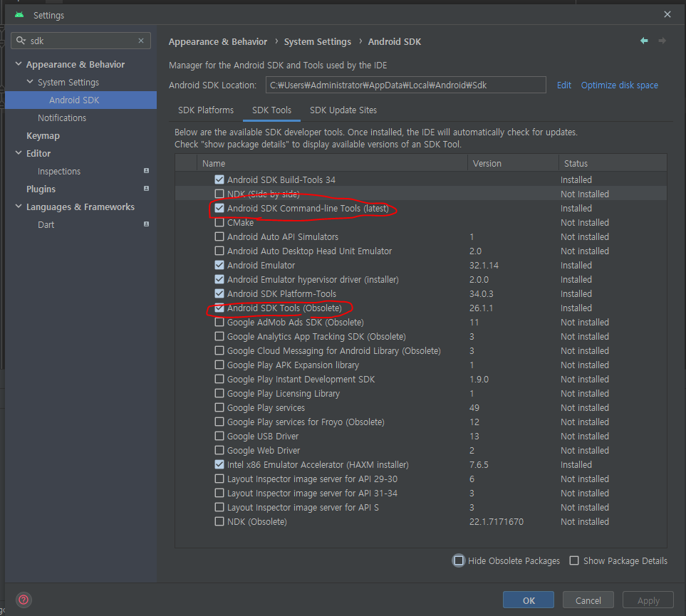This screenshot has width=686, height=616.
Task: Open Inspections settings
Action: (x=59, y=171)
